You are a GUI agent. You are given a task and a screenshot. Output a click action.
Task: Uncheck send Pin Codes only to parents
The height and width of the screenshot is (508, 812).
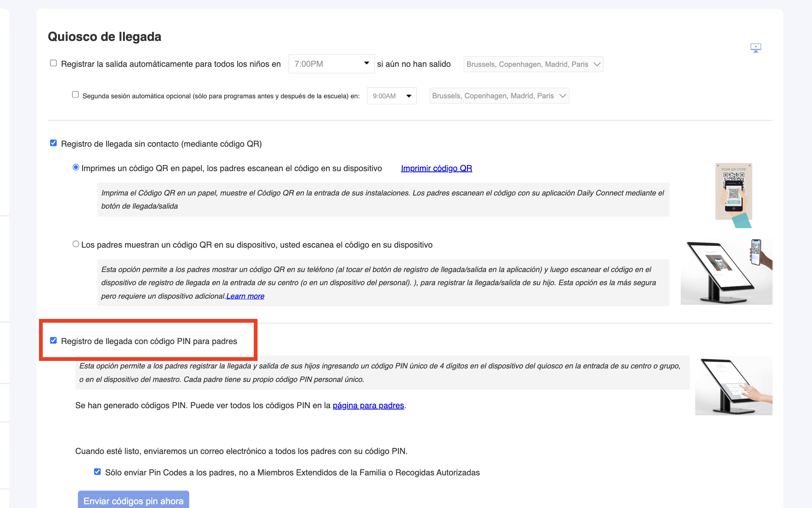point(97,472)
